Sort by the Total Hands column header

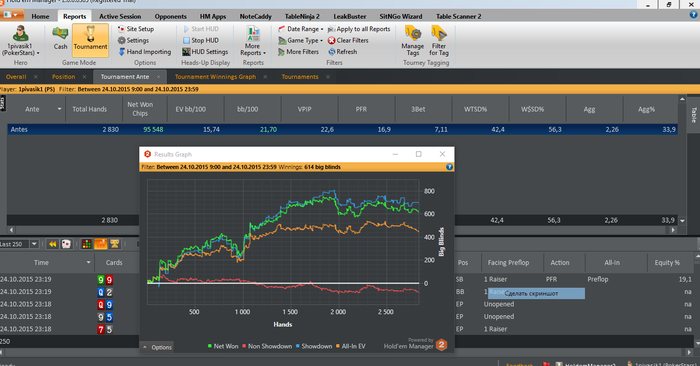[89, 109]
